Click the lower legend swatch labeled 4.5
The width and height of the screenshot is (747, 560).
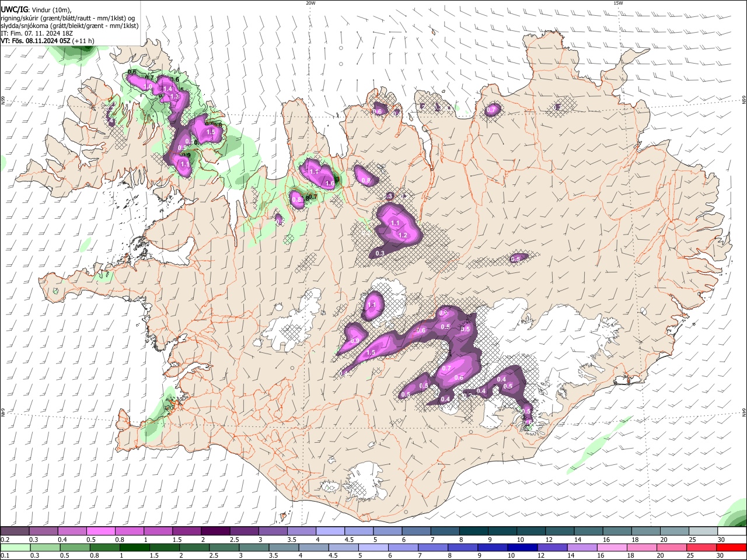[x=344, y=547]
